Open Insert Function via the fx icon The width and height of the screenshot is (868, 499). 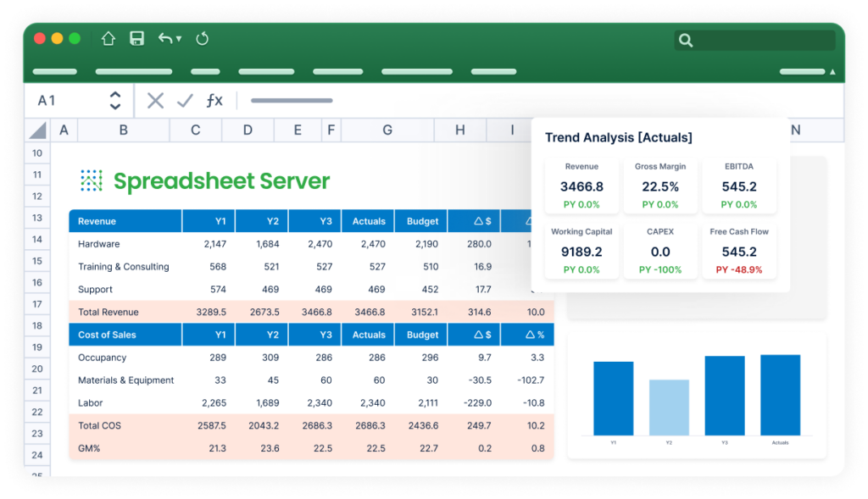click(214, 100)
